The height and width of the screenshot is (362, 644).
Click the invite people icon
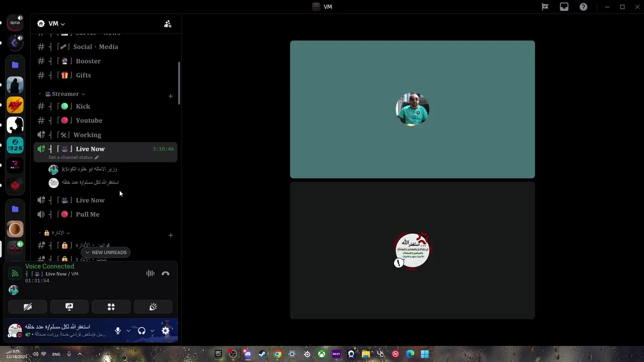click(x=168, y=24)
